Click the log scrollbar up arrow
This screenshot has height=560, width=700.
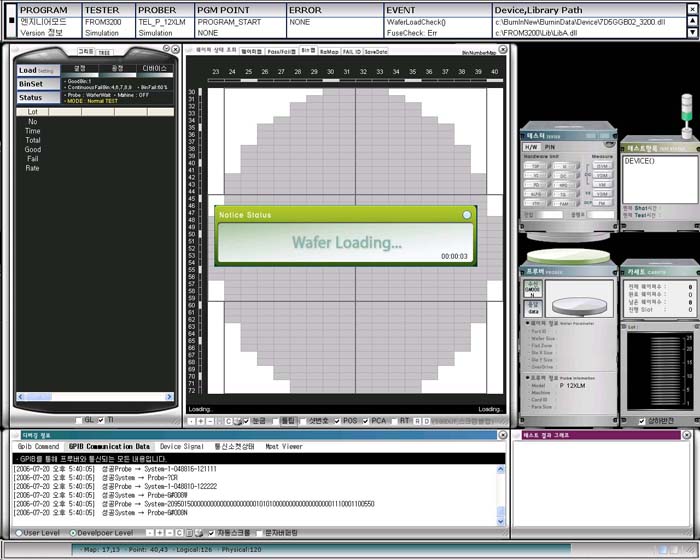pyautogui.click(x=500, y=469)
